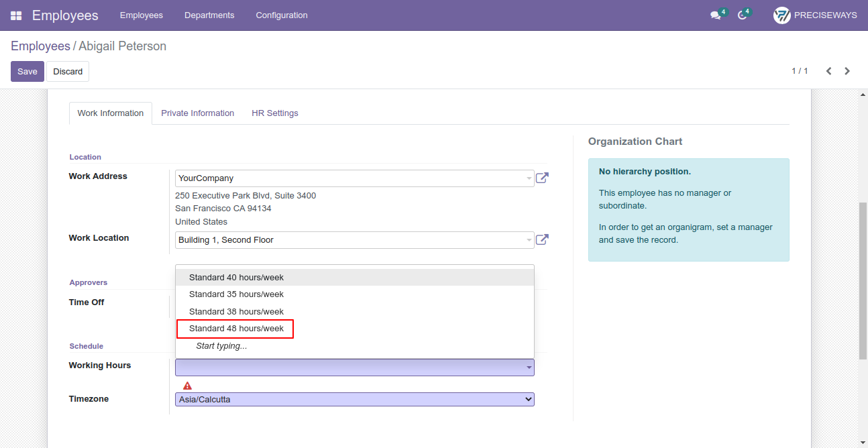Click the red warning triangle icon

(187, 386)
